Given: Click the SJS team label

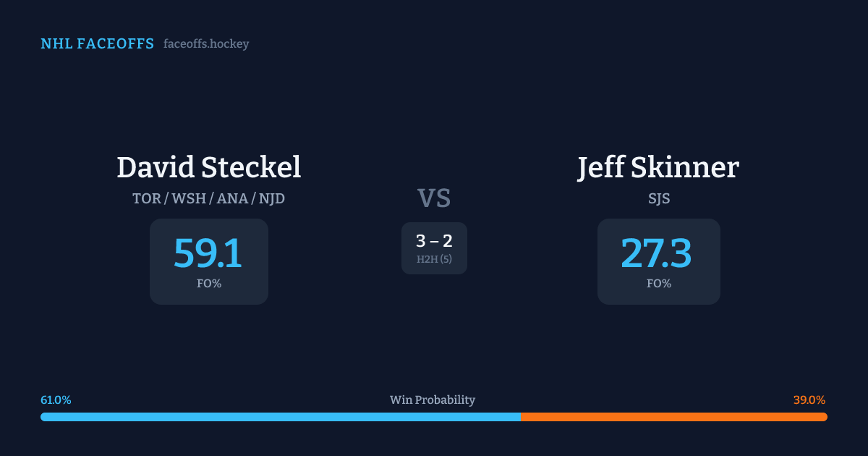Looking at the screenshot, I should point(658,198).
